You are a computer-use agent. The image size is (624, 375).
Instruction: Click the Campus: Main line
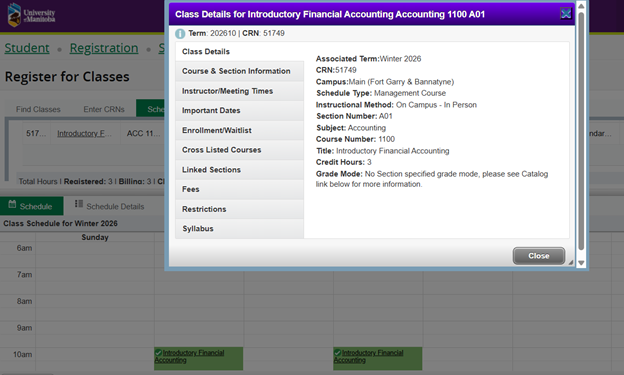385,82
